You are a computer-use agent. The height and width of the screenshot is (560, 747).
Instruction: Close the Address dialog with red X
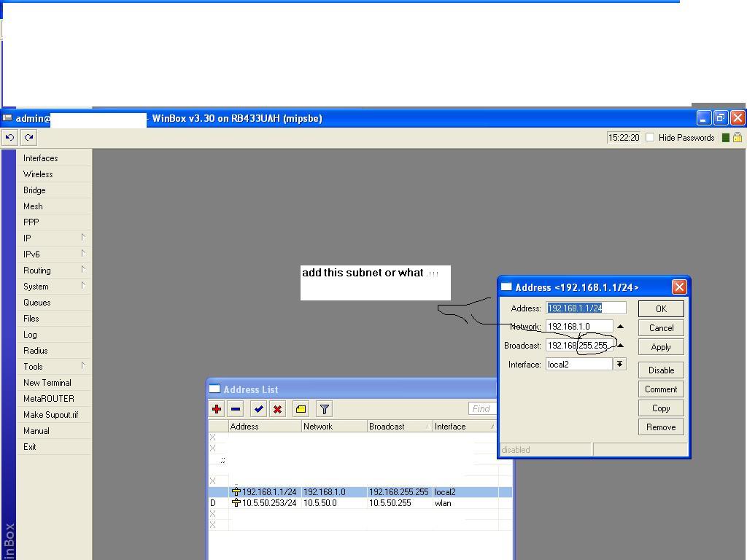pos(679,287)
